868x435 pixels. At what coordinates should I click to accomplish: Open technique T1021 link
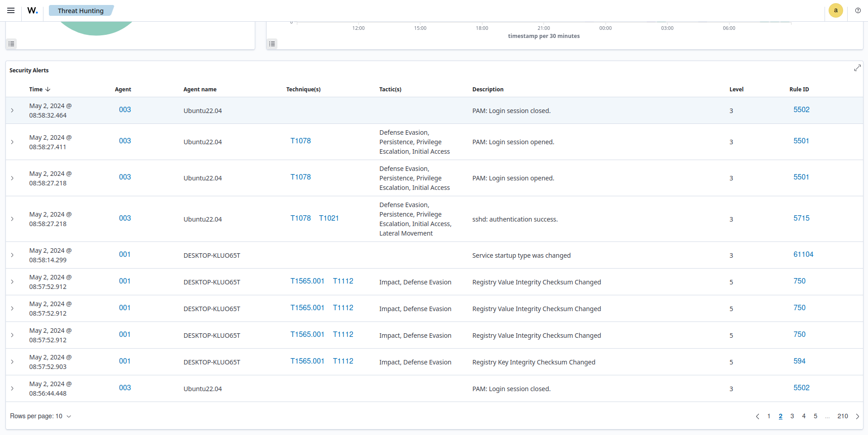pyautogui.click(x=329, y=218)
